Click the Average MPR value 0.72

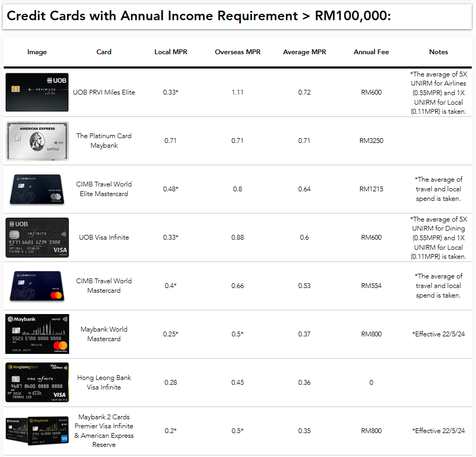point(305,92)
